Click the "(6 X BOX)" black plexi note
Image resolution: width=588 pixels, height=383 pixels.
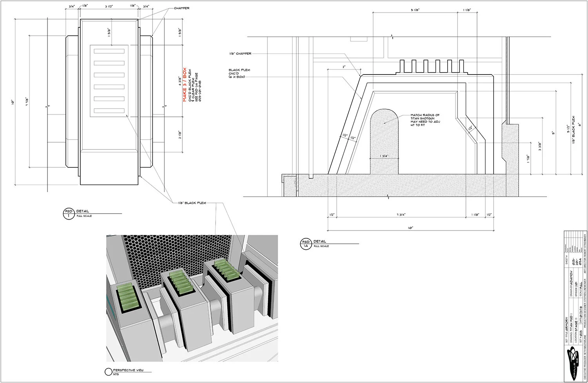coord(237,77)
